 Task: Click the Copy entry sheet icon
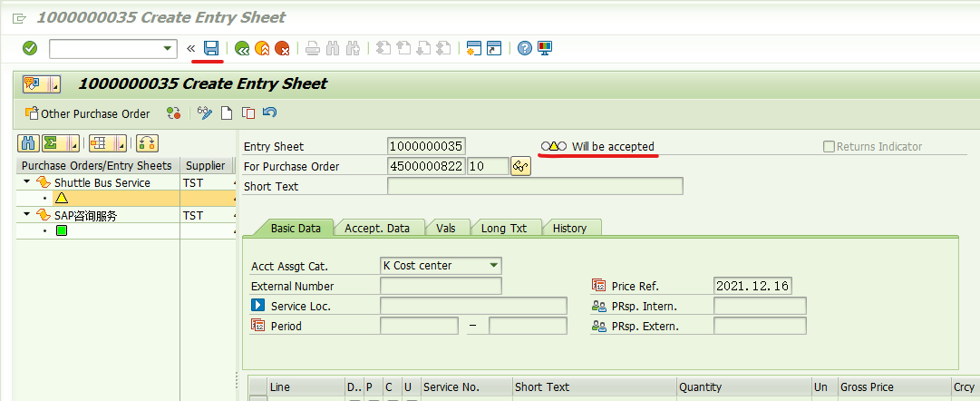(x=248, y=113)
